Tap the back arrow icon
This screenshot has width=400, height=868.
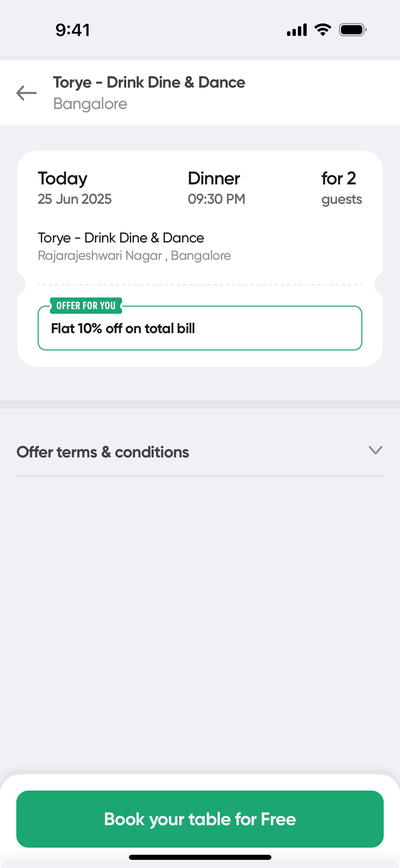click(26, 93)
